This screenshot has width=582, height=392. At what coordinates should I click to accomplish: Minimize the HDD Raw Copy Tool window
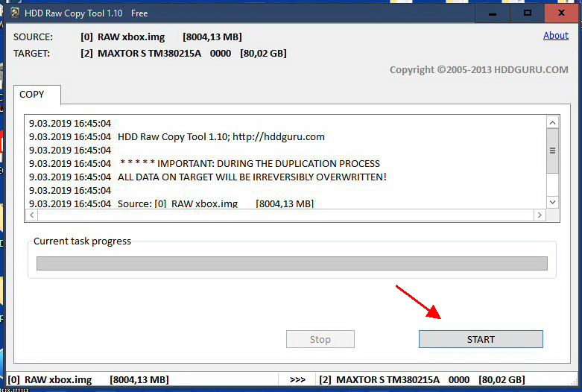493,13
